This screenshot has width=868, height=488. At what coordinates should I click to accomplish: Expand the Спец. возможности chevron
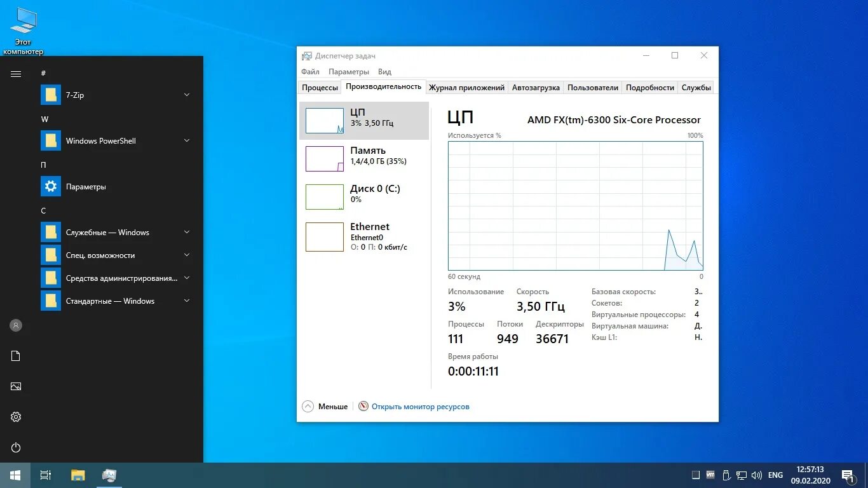pyautogui.click(x=187, y=255)
